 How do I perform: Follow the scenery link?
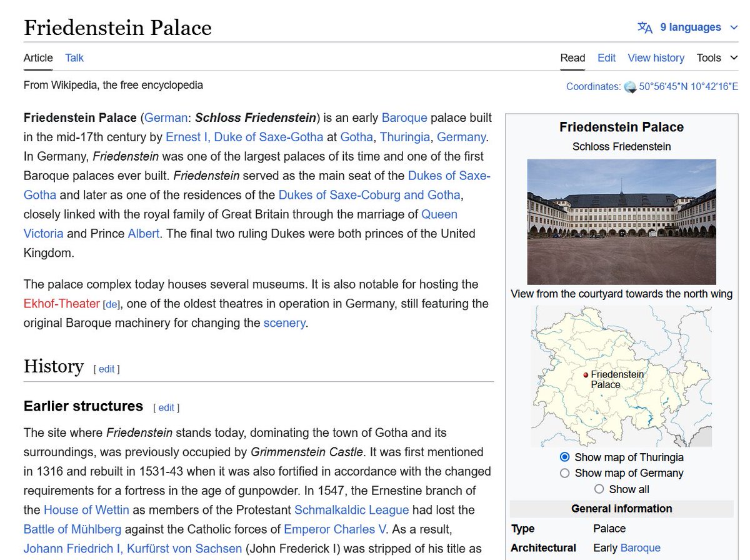[x=284, y=323]
